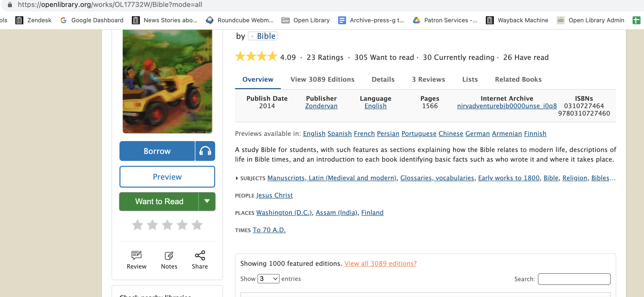Open the Early works to 1800 subject
Viewport: 644px width, 297px height.
[x=509, y=178]
